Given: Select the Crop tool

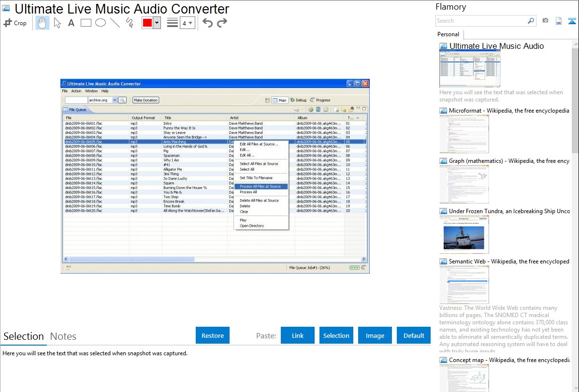Looking at the screenshot, I should pos(15,23).
